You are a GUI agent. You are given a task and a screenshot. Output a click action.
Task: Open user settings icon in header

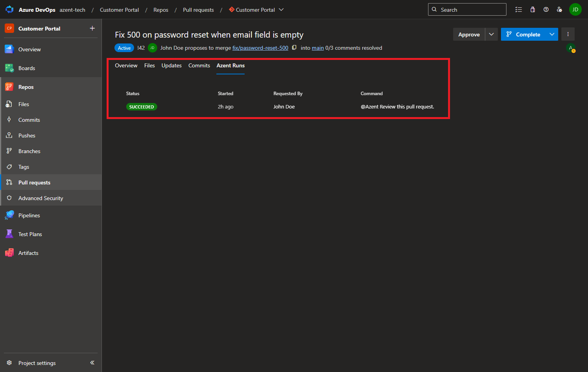pyautogui.click(x=559, y=9)
